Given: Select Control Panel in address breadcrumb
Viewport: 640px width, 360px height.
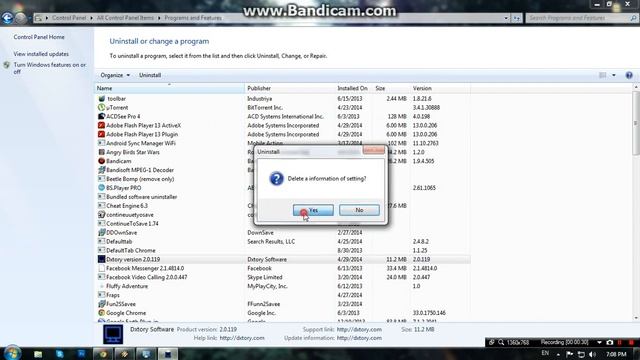Looking at the screenshot, I should coord(69,18).
